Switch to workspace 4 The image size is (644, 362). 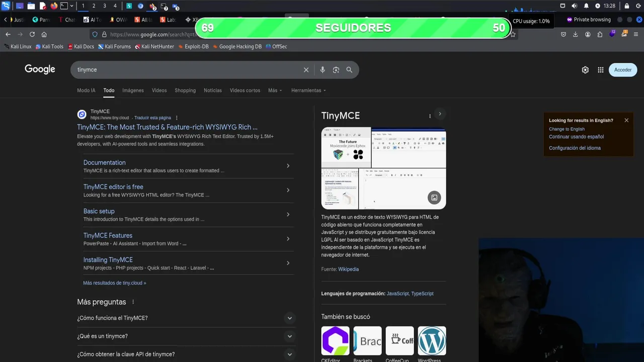coord(115,6)
